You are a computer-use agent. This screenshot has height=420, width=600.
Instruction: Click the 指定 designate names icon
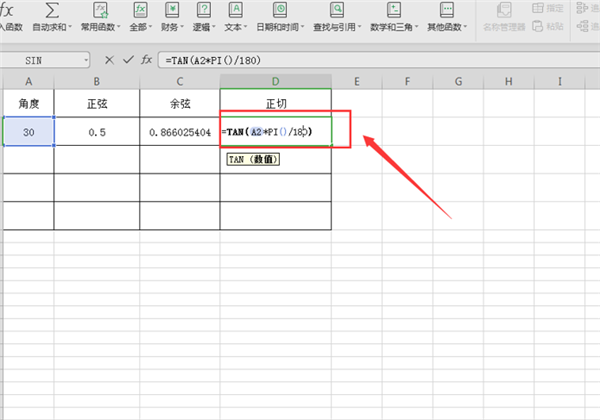point(538,8)
